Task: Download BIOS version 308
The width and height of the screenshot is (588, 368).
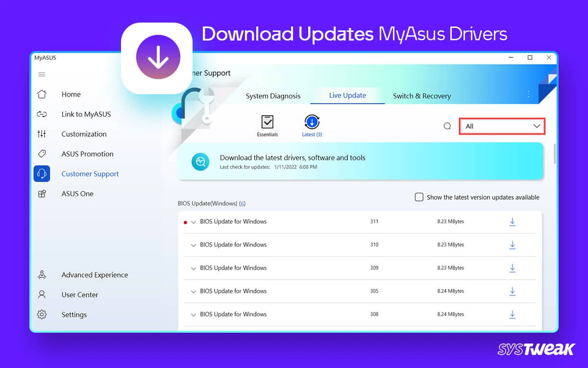Action: (x=512, y=315)
